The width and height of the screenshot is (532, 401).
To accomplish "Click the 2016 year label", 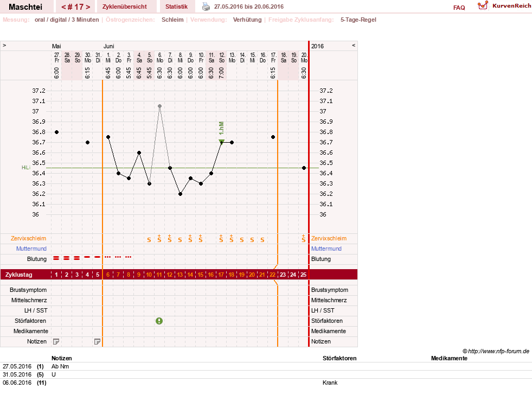I will point(318,46).
